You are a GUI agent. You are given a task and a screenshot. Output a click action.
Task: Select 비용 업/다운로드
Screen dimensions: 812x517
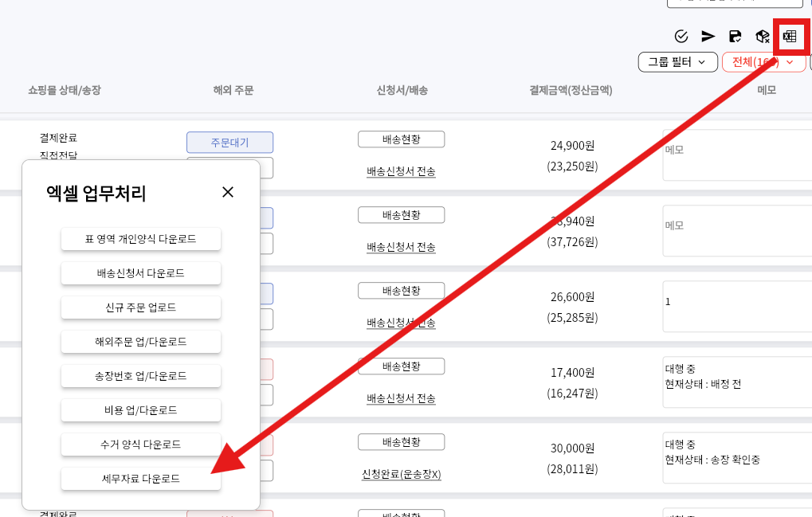pyautogui.click(x=140, y=410)
